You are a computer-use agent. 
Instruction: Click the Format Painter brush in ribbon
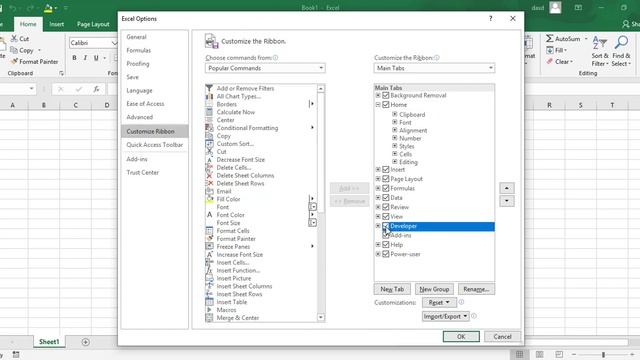(x=14, y=62)
